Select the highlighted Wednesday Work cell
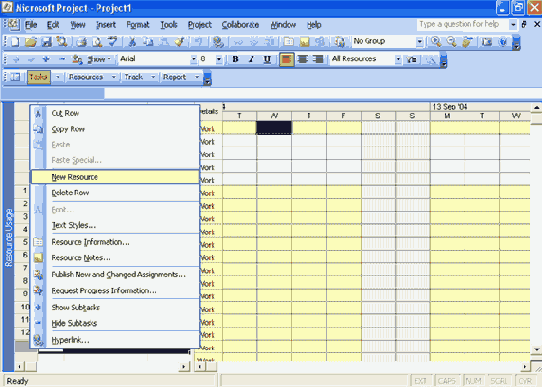This screenshot has height=387, width=542. [x=273, y=128]
